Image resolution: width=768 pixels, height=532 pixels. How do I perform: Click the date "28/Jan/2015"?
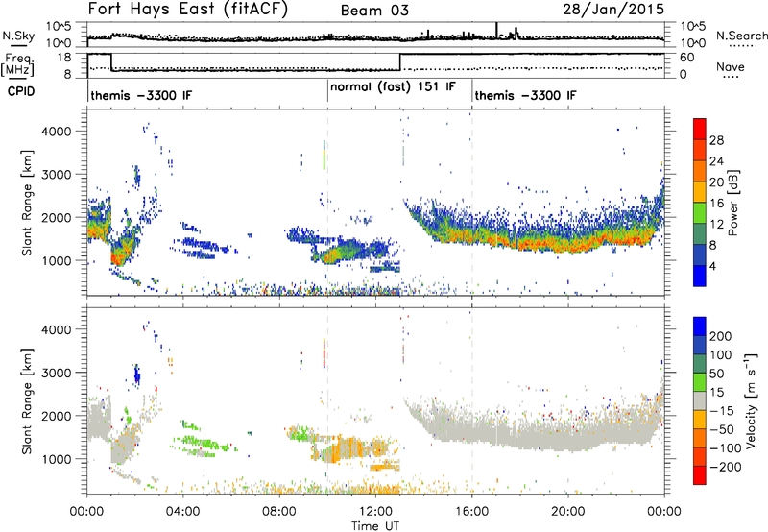(613, 9)
